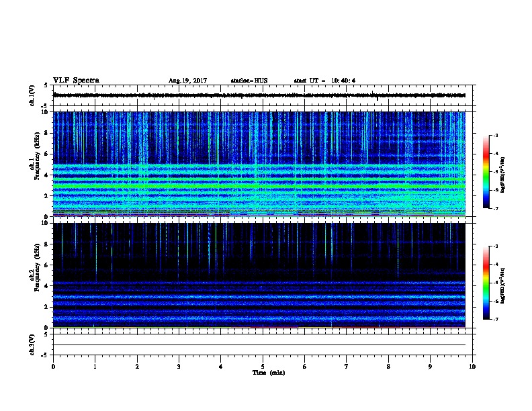The width and height of the screenshot is (532, 411).
Task: Click time tick label '10' on x-axis
Action: [x=472, y=367]
